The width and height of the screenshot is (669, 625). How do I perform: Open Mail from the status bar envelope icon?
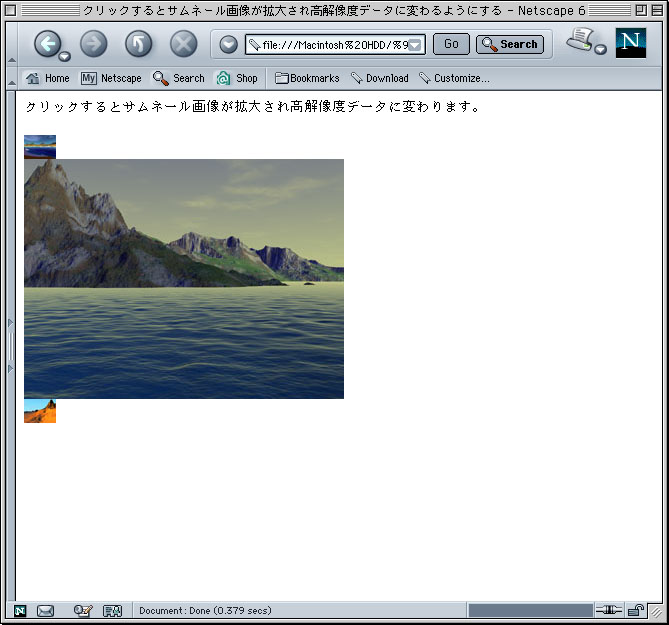coord(45,611)
